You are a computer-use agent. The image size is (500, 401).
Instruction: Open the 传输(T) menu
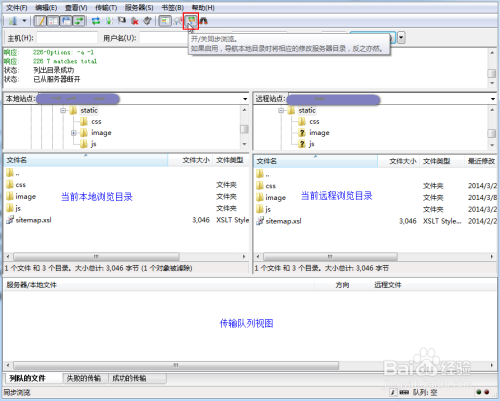pos(106,7)
